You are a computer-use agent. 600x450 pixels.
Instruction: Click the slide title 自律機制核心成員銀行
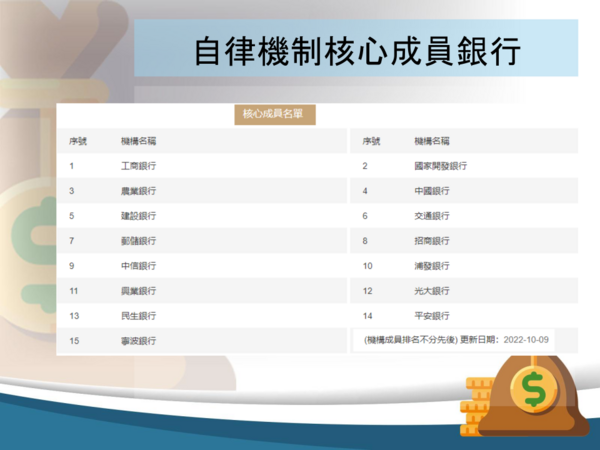coord(357,51)
